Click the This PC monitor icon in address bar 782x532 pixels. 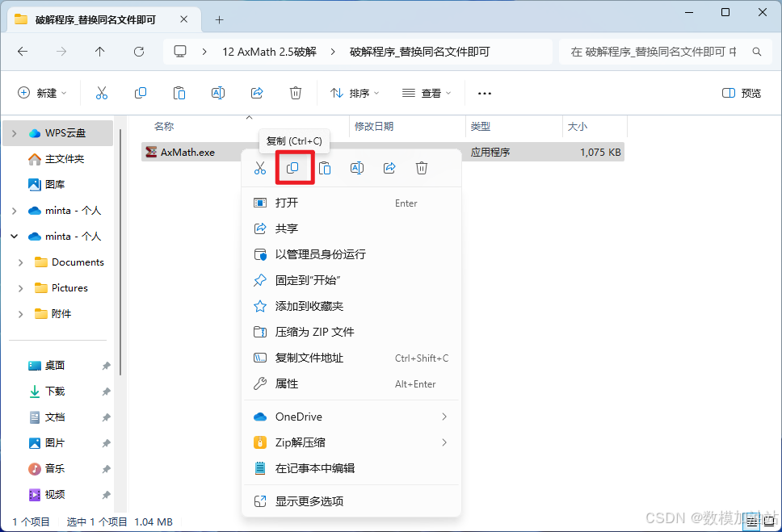180,52
